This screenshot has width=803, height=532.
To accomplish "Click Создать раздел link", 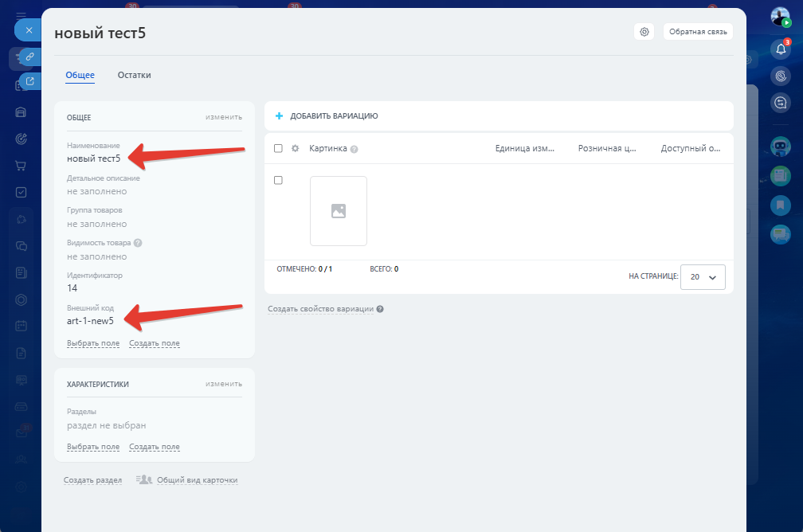I will pos(92,480).
